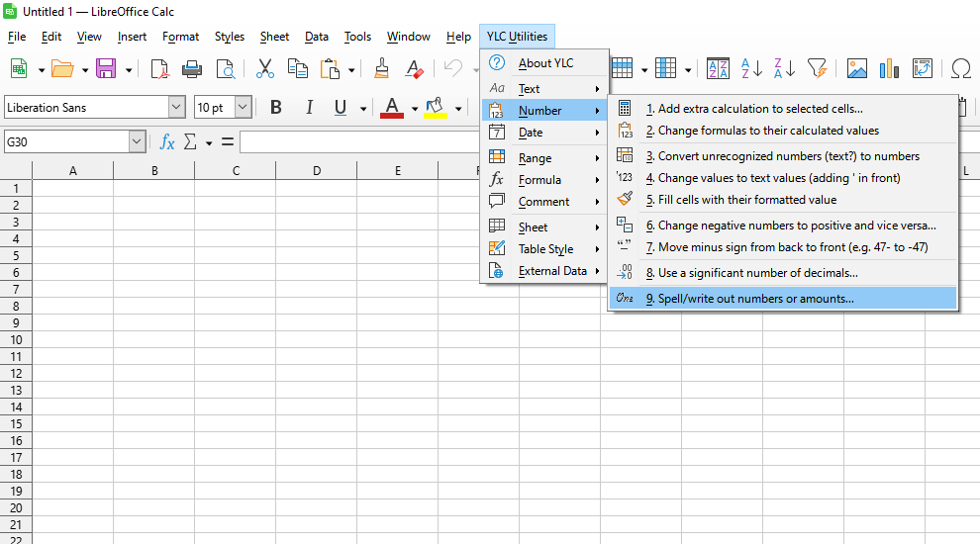Toggle Bold formatting
This screenshot has width=980, height=544.
276,108
